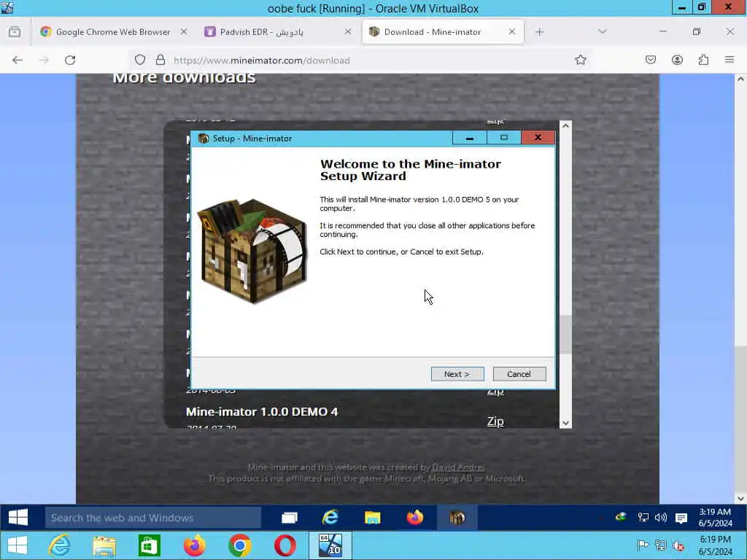Open the Extensions puzzle icon

tap(704, 60)
